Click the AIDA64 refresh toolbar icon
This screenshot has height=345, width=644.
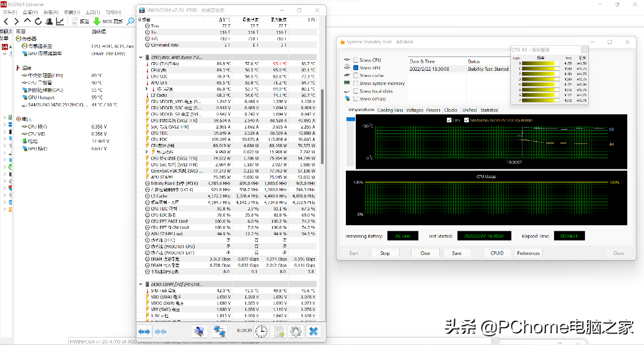pos(38,21)
